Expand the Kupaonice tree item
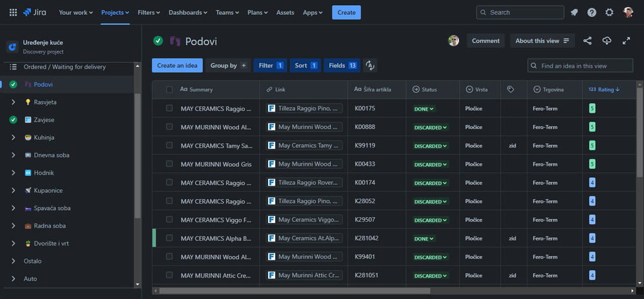Viewport: 644px width, 299px height. click(14, 191)
